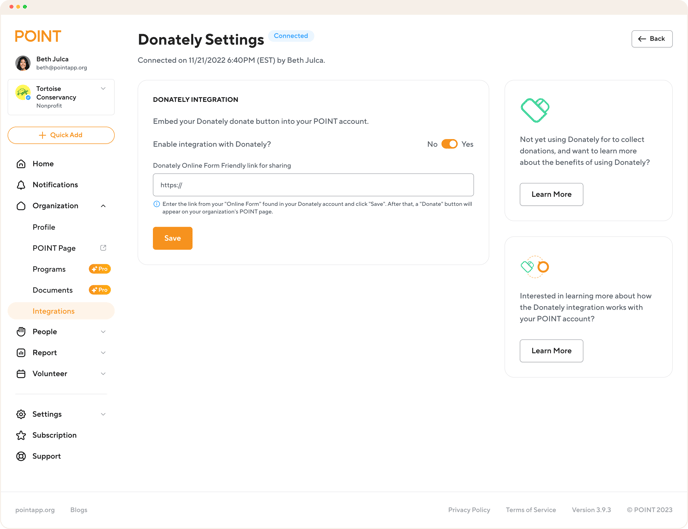The width and height of the screenshot is (688, 529).
Task: Expand the Volunteer menu chevron
Action: pyautogui.click(x=103, y=374)
